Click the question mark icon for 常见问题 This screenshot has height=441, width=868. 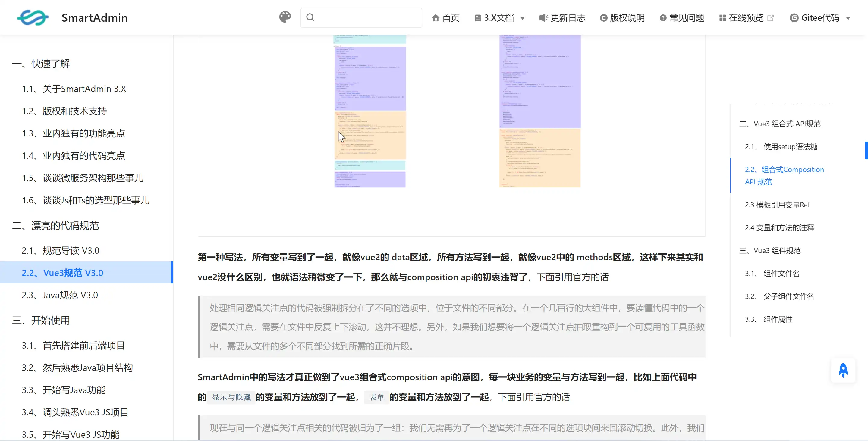pyautogui.click(x=663, y=18)
